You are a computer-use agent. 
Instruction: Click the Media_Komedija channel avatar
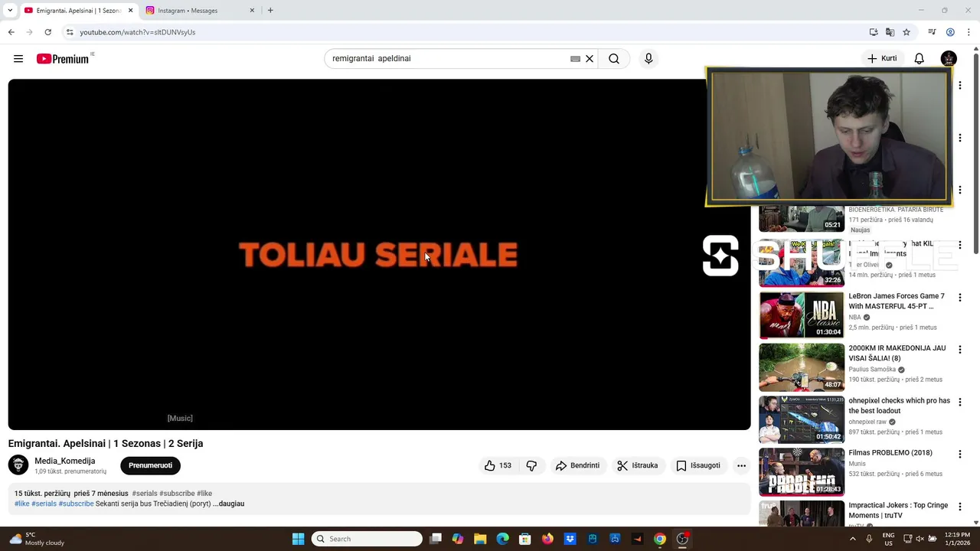pyautogui.click(x=18, y=465)
